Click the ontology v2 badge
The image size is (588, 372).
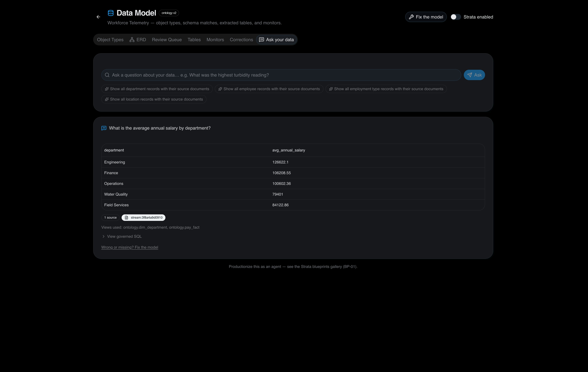pos(169,13)
